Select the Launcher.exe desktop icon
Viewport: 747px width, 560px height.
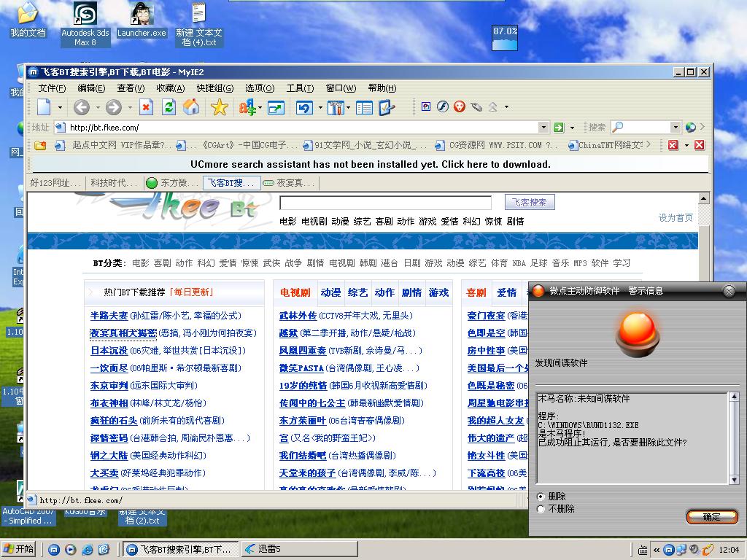[142, 20]
